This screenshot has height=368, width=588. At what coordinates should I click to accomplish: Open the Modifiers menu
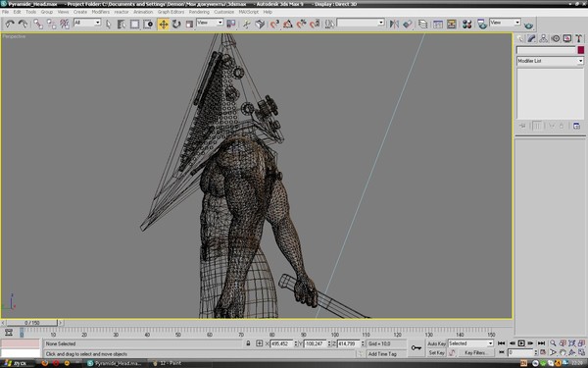[101, 12]
